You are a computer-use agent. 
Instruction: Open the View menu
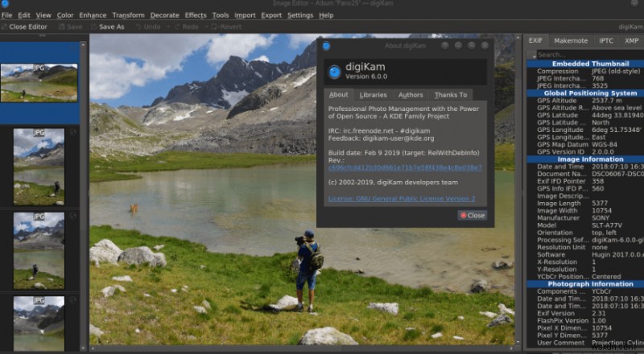[43, 15]
